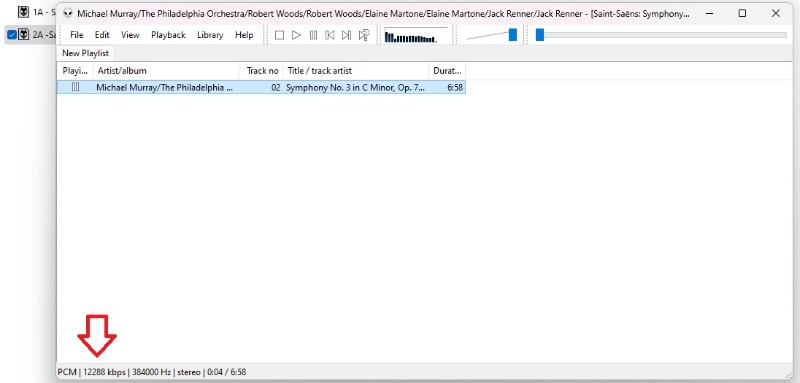This screenshot has height=383, width=800.
Task: Skip to the next track
Action: click(x=346, y=35)
